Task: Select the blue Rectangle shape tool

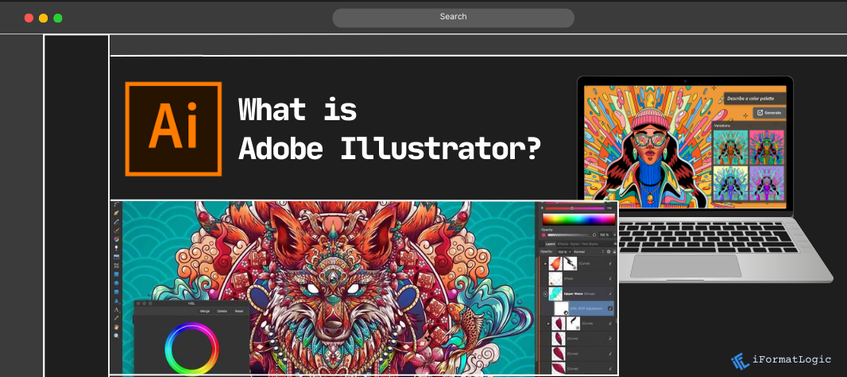Action: pyautogui.click(x=117, y=274)
